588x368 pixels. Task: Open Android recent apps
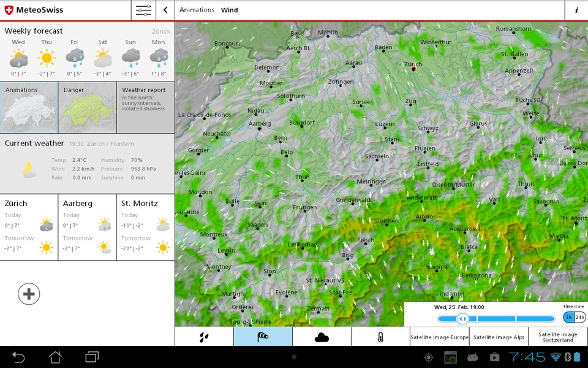pos(92,357)
